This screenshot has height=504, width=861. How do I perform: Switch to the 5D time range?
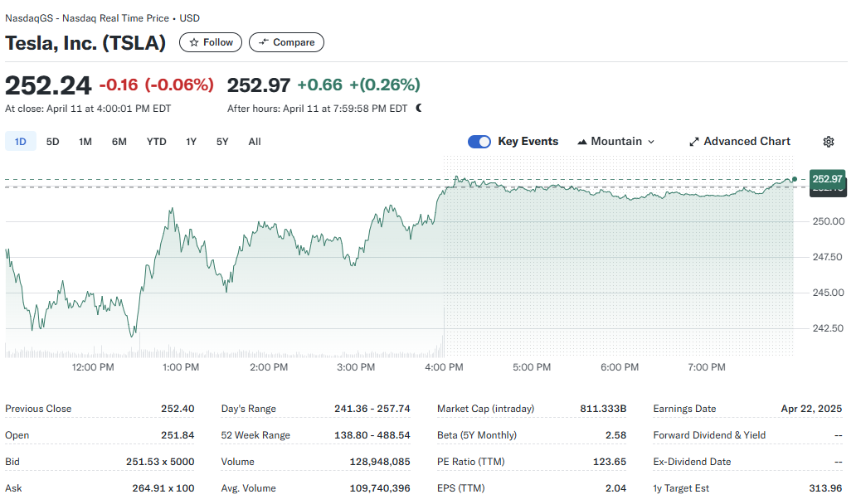(x=53, y=142)
